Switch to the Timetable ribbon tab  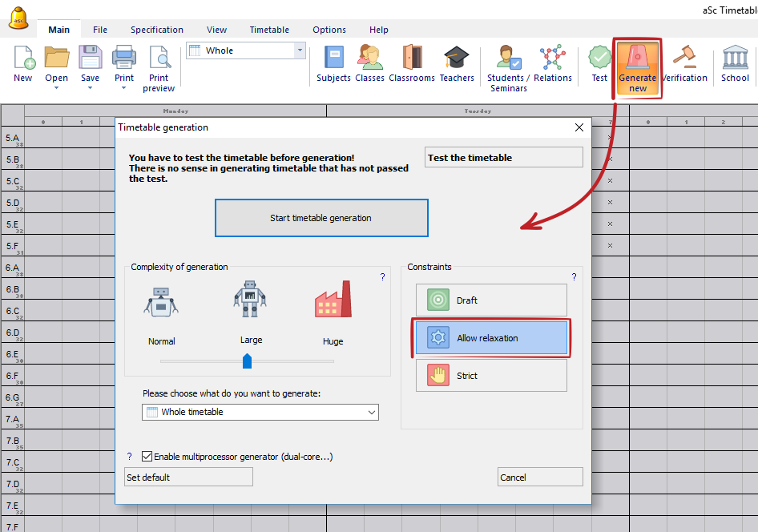269,30
